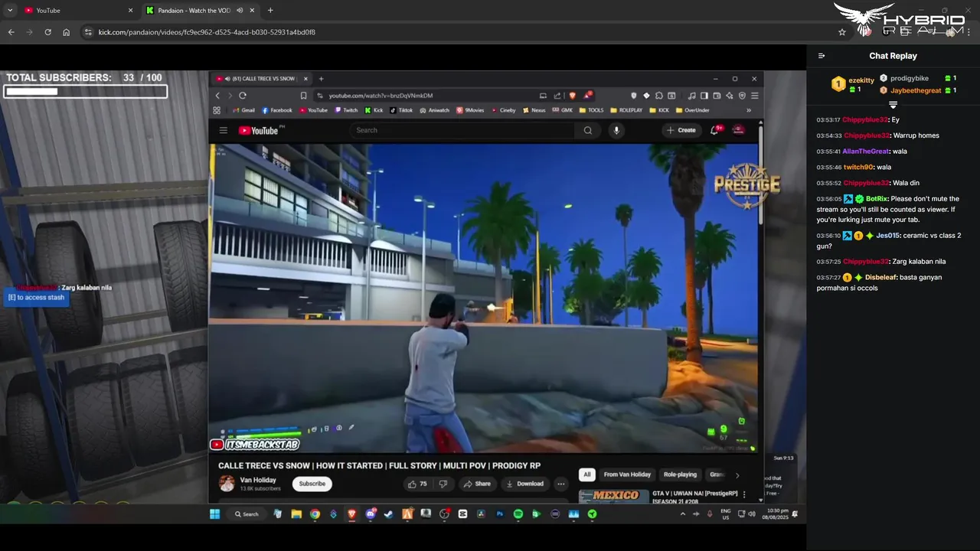
Task: Like the video with the thumbs-up
Action: [x=418, y=484]
